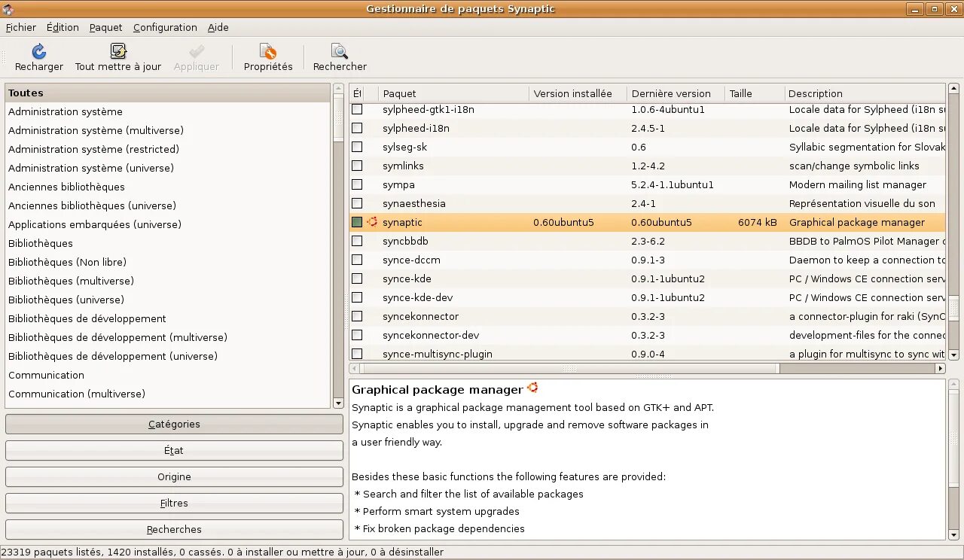Click category list scrollbar up arrow
964x560 pixels.
pyautogui.click(x=338, y=88)
